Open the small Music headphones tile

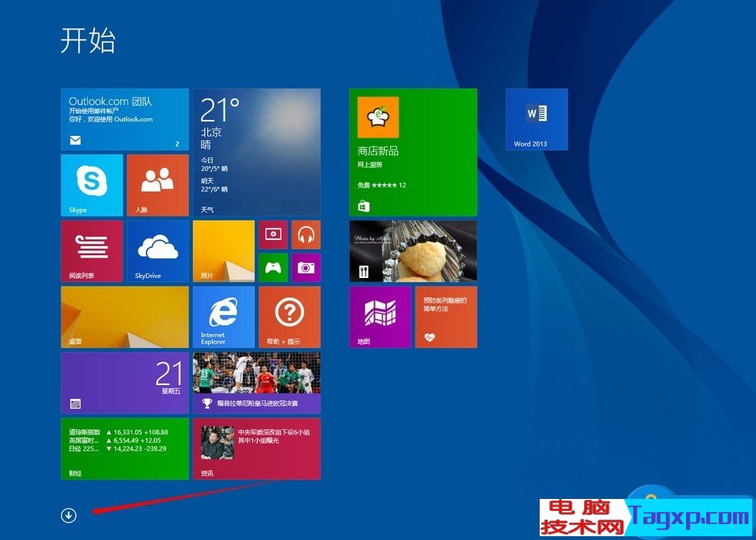[306, 235]
